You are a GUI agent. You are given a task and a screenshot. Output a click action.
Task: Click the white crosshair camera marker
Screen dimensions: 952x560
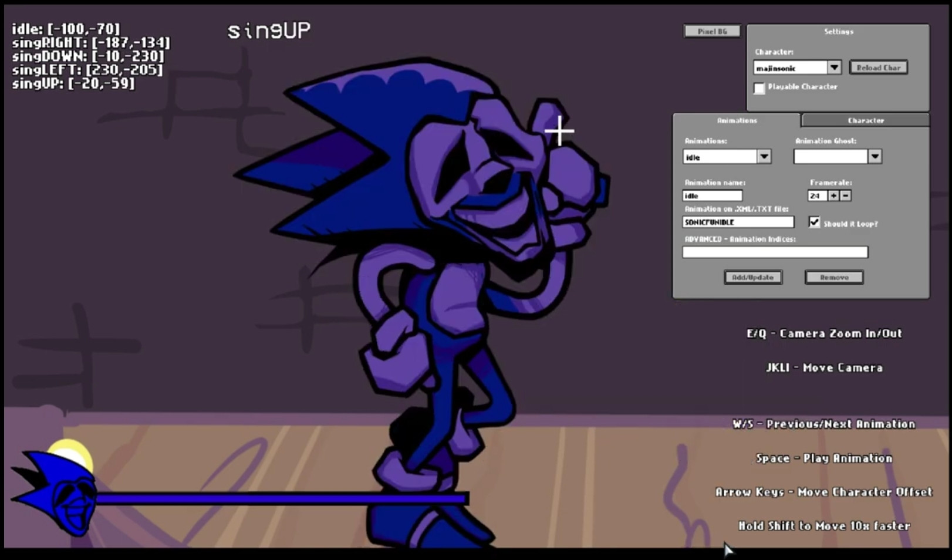coord(560,130)
